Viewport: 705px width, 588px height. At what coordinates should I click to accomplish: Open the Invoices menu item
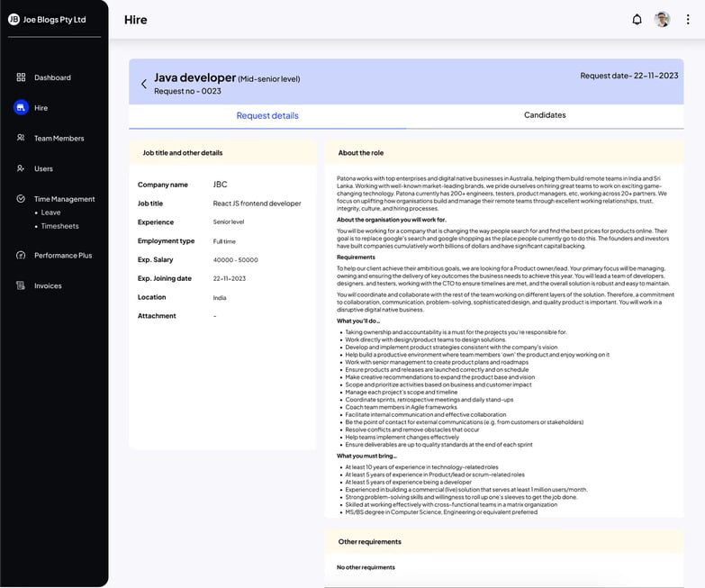click(x=48, y=285)
